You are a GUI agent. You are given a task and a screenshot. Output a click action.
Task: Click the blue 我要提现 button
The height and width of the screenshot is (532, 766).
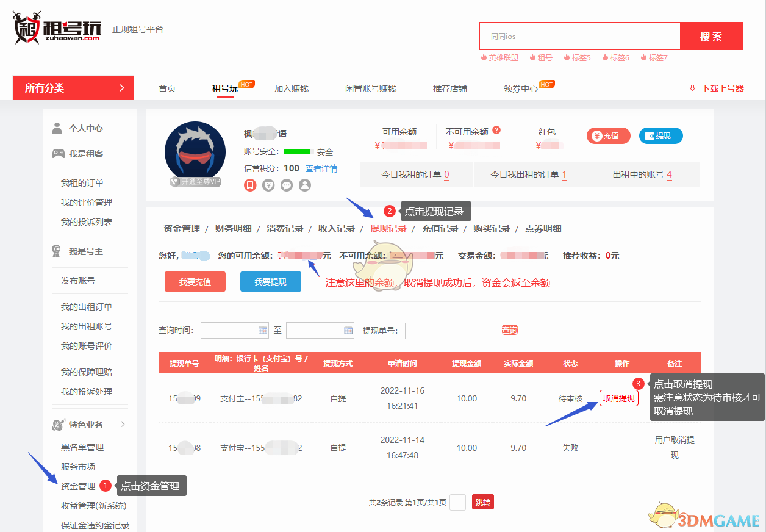tap(270, 282)
